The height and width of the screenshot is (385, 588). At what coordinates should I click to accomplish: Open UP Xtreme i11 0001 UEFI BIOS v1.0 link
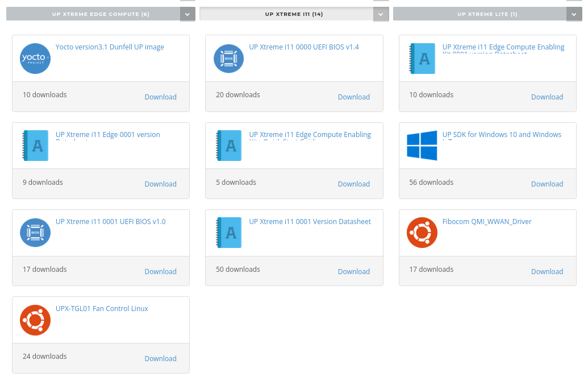click(111, 222)
